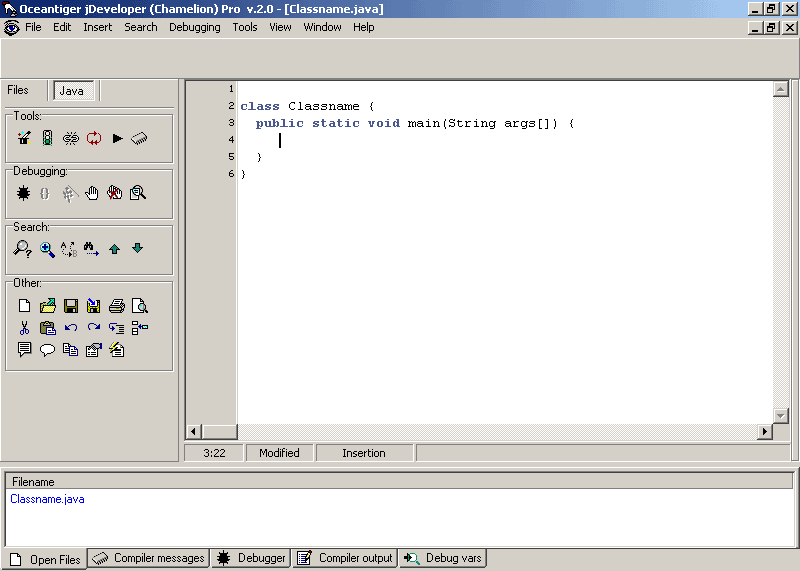
Task: Click the open folder icon
Action: click(48, 306)
